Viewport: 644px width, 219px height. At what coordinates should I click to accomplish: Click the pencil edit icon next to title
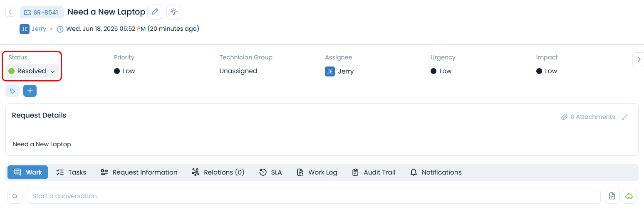[x=155, y=12]
